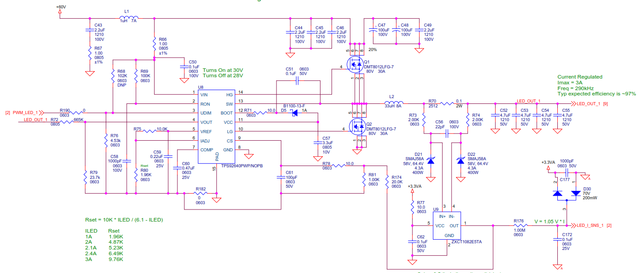Image resolution: width=644 pixels, height=273 pixels.
Task: Click the C50 capacitor symbol
Action: pos(184,67)
